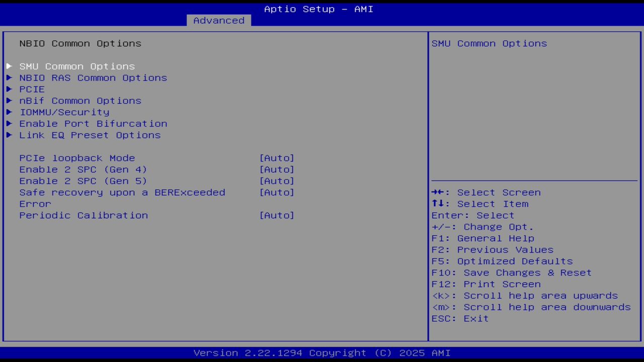
Task: Adjust the Periodic Calibration setting
Action: click(x=277, y=215)
